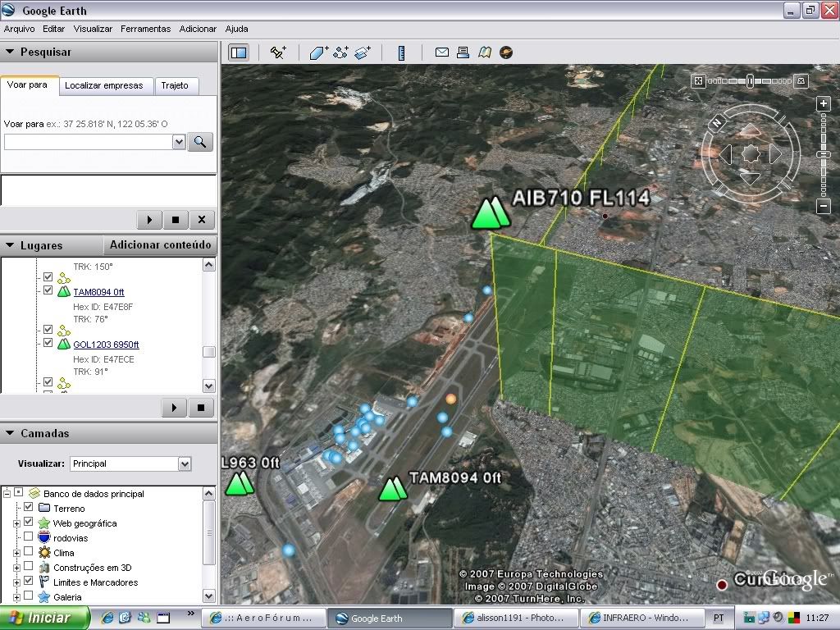Adjust the vertical zoom slider handle
This screenshot has width=840, height=630.
point(824,155)
